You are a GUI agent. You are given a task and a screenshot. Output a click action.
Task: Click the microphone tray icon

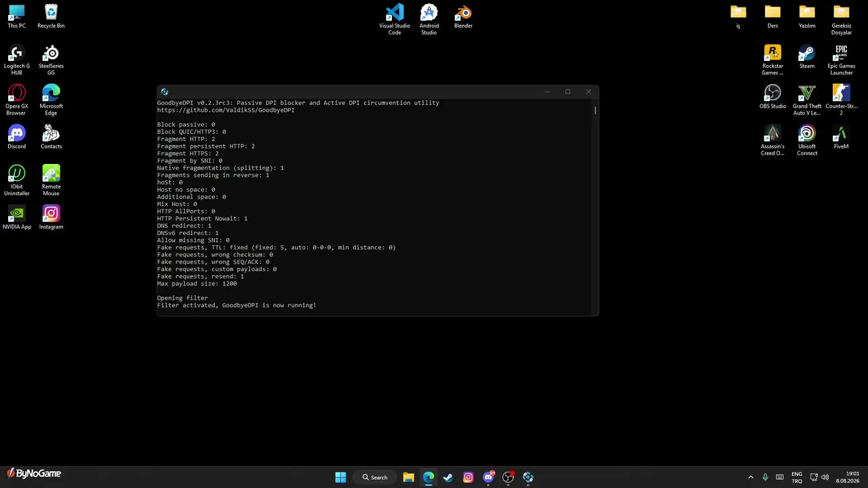tap(765, 477)
